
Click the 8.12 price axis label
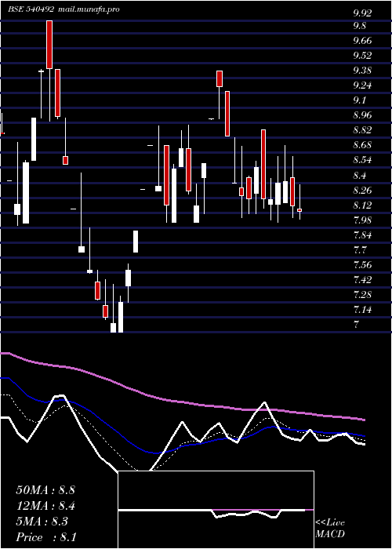(362, 205)
